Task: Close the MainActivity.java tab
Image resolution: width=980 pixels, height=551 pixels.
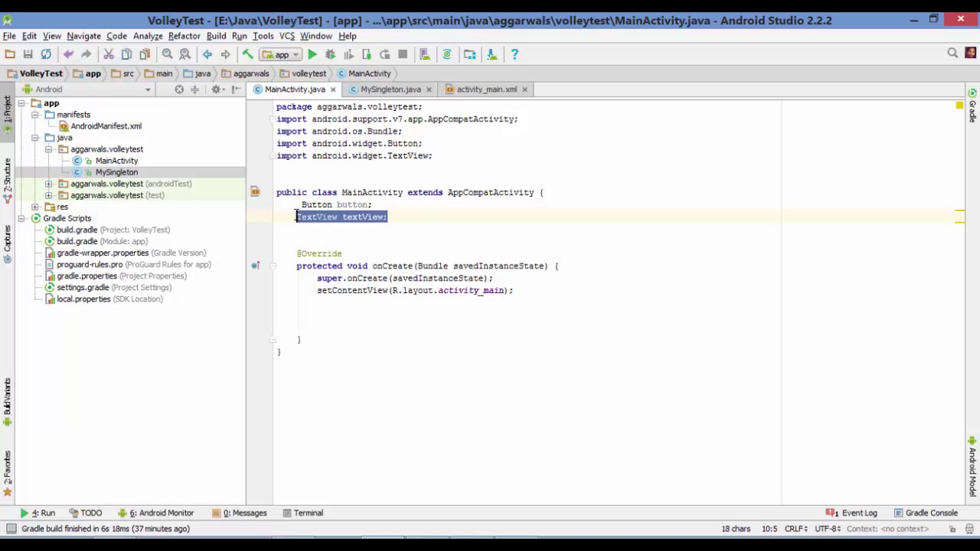Action: (x=332, y=90)
